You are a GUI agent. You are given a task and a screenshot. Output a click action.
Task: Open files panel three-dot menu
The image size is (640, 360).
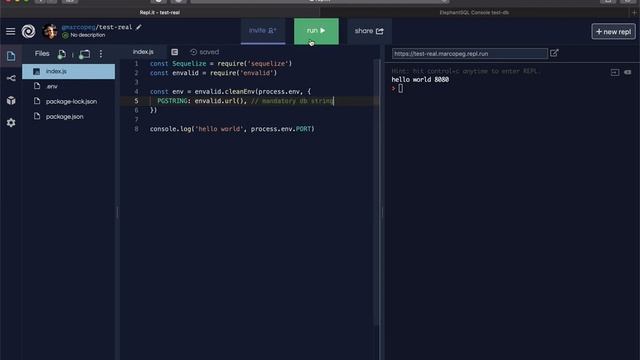[101, 54]
